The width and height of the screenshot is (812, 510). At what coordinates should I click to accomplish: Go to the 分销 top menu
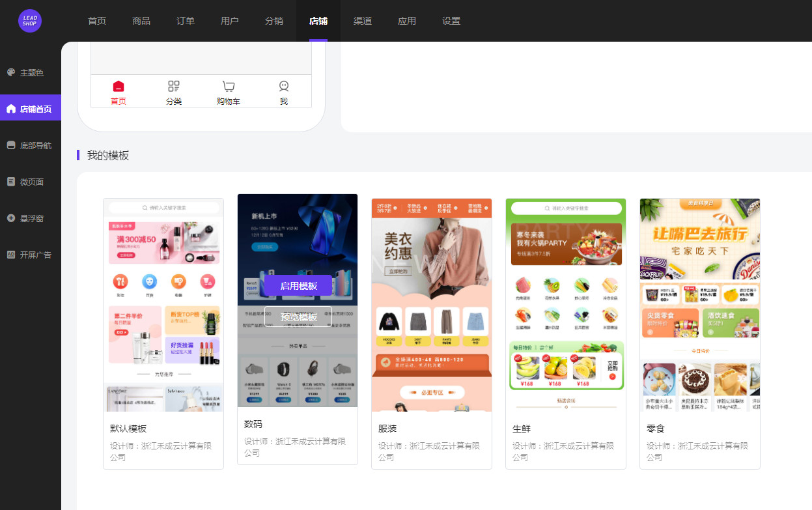click(274, 21)
